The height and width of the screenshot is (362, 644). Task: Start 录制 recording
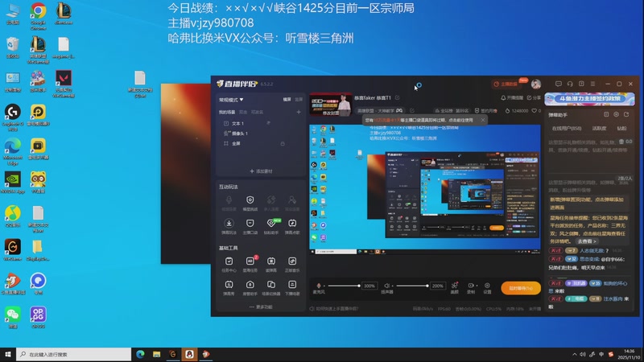coord(471,288)
